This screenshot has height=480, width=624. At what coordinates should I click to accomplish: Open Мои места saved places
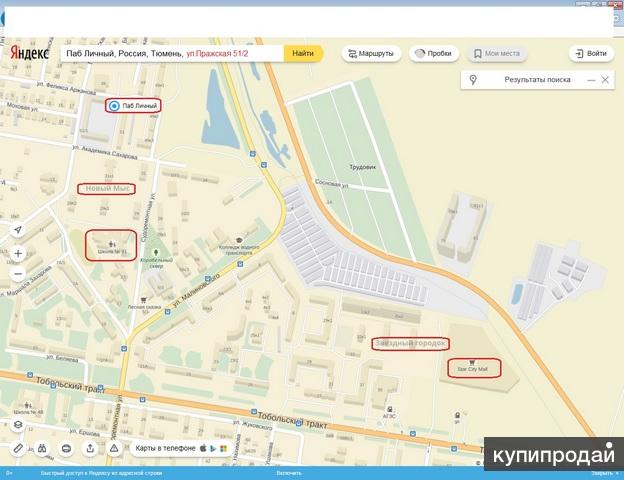[x=498, y=53]
